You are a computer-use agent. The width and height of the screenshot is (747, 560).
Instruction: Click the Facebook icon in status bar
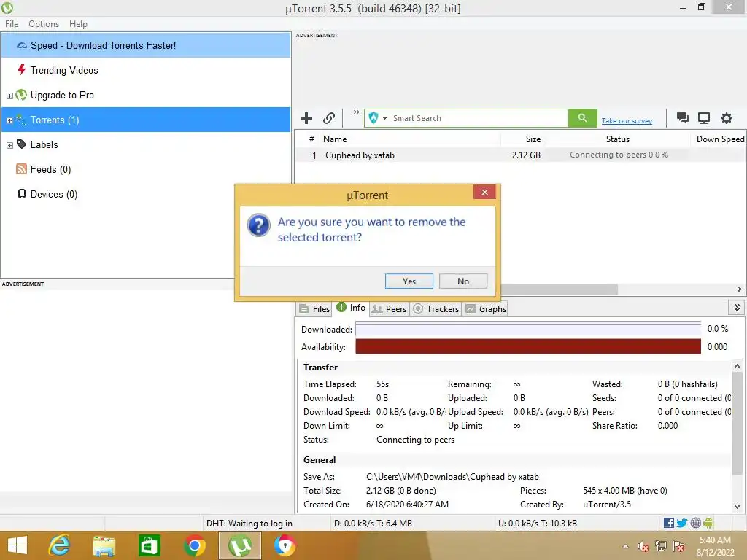pyautogui.click(x=668, y=523)
